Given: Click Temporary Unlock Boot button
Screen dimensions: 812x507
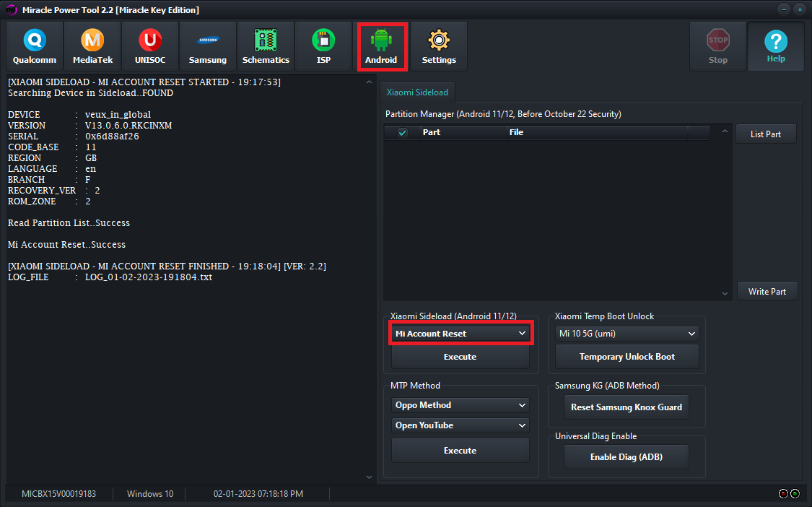Looking at the screenshot, I should [627, 357].
